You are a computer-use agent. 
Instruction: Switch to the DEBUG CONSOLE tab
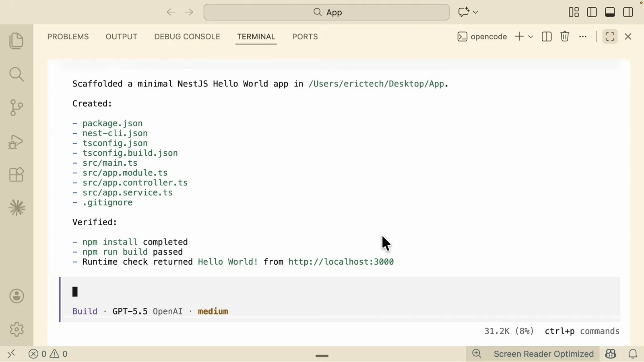click(187, 37)
